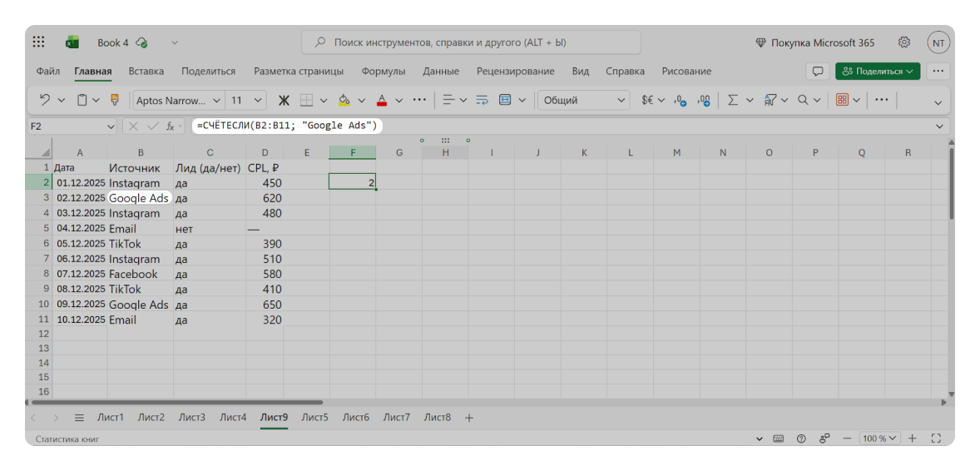Click the font color red swatch

382,100
